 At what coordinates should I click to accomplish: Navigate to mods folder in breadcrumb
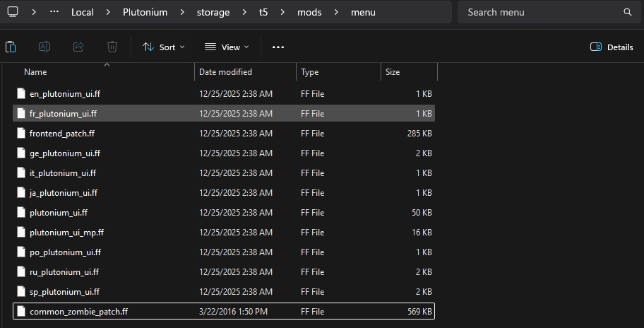[309, 12]
